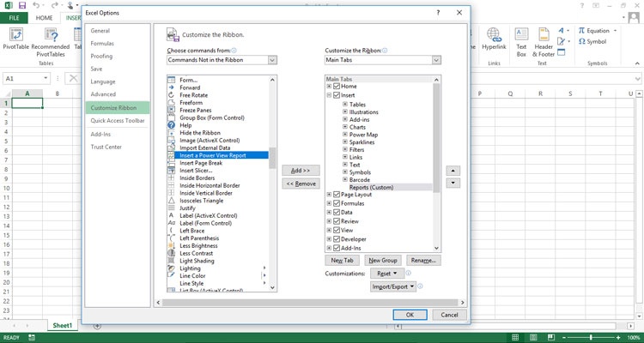Image resolution: width=644 pixels, height=343 pixels.
Task: Click info icon beside Choose commands from
Action: coord(234,51)
